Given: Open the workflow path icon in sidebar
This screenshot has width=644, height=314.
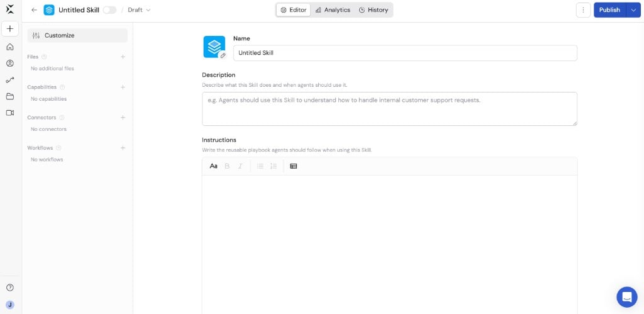Looking at the screenshot, I should pyautogui.click(x=10, y=80).
